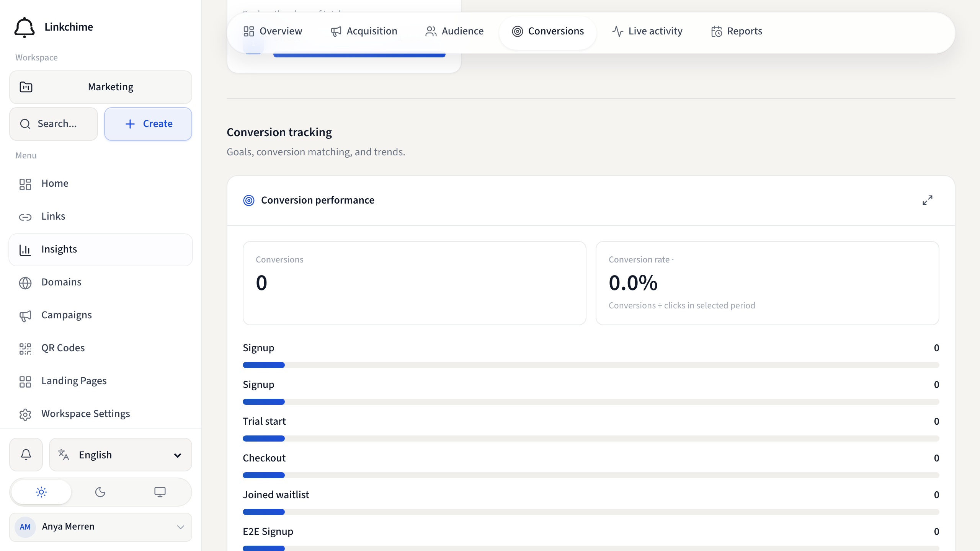This screenshot has height=551, width=980.
Task: Click the Conversion rate metric card
Action: 768,283
